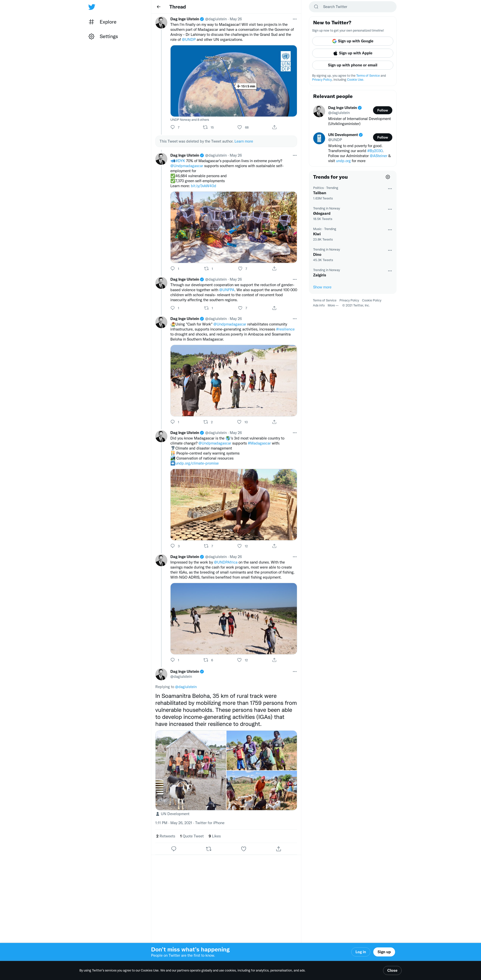Open more options on first tweet
The image size is (481, 980).
pos(294,19)
